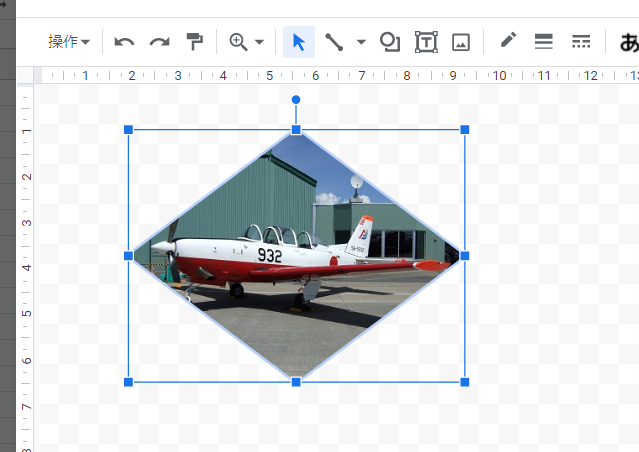Pick the Line drawing tool
This screenshot has height=452, width=639.
(334, 42)
